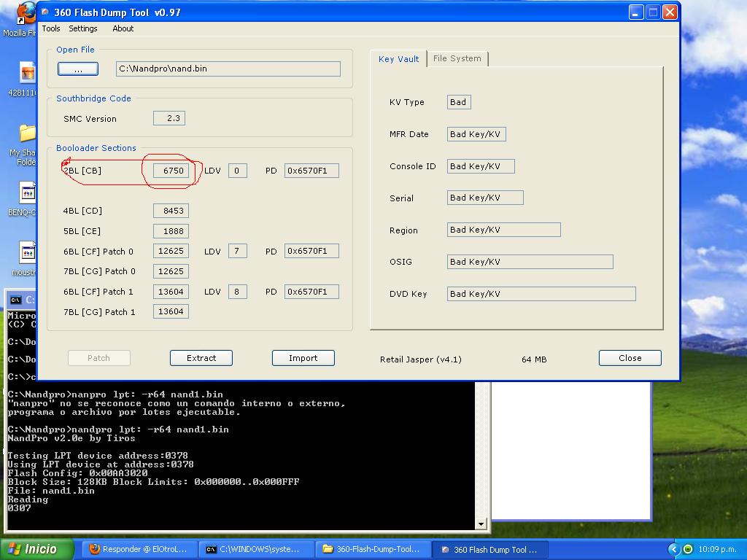Click the SMC Version field 2.3
This screenshot has height=560, width=747.
pos(169,118)
